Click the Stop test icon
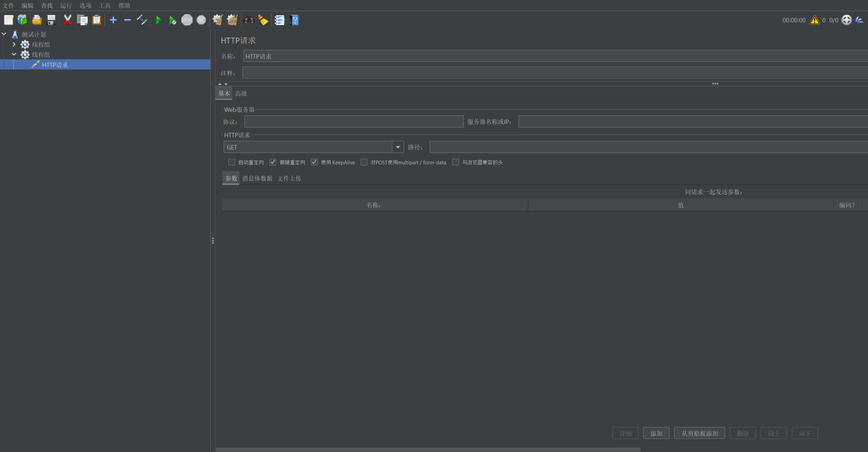Screen dimensions: 868x452 187,20
